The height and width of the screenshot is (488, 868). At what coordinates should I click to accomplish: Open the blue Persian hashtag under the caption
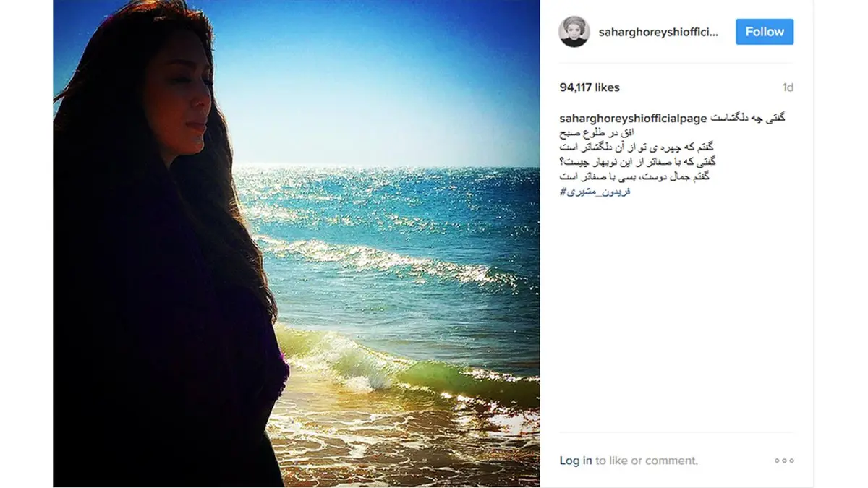coord(595,192)
